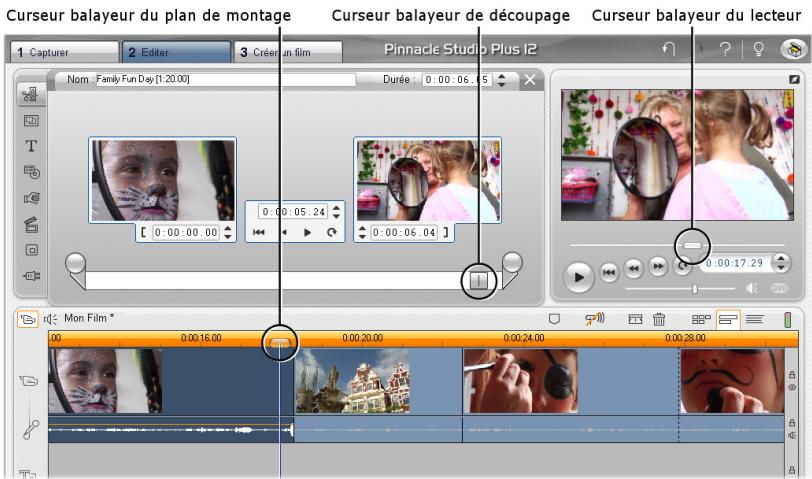Adjust the stepper next to 0:00:05.24

pos(337,212)
